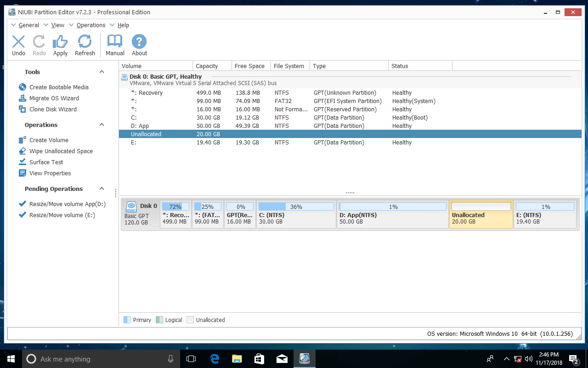Collapse the Operations section

pos(102,125)
